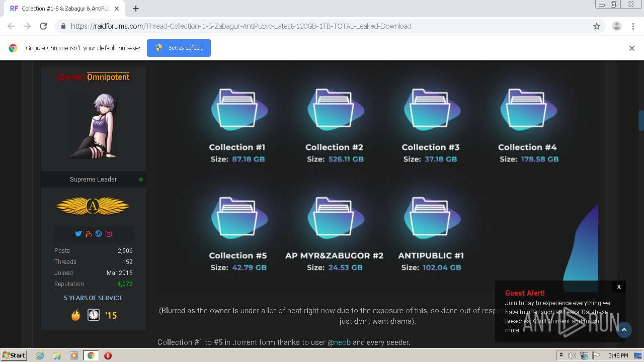Click the Posts count 2,506

(x=125, y=251)
